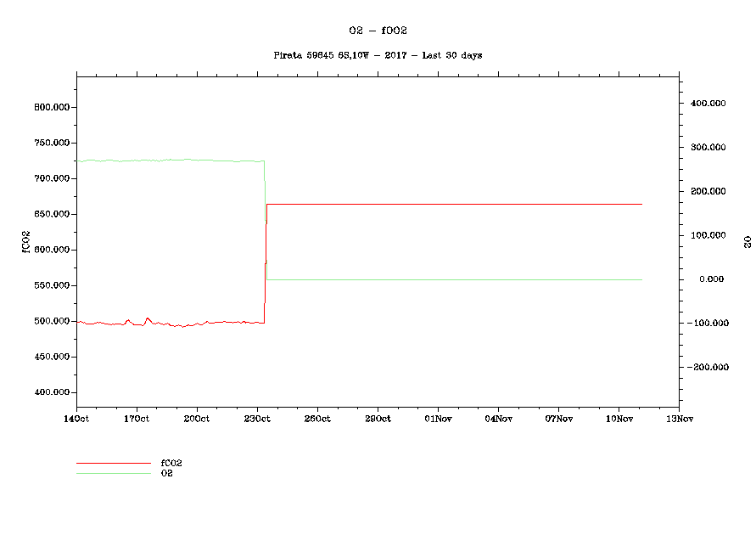Select the 650.000 left axis tick label
The height and width of the screenshot is (535, 756).
pyautogui.click(x=51, y=215)
